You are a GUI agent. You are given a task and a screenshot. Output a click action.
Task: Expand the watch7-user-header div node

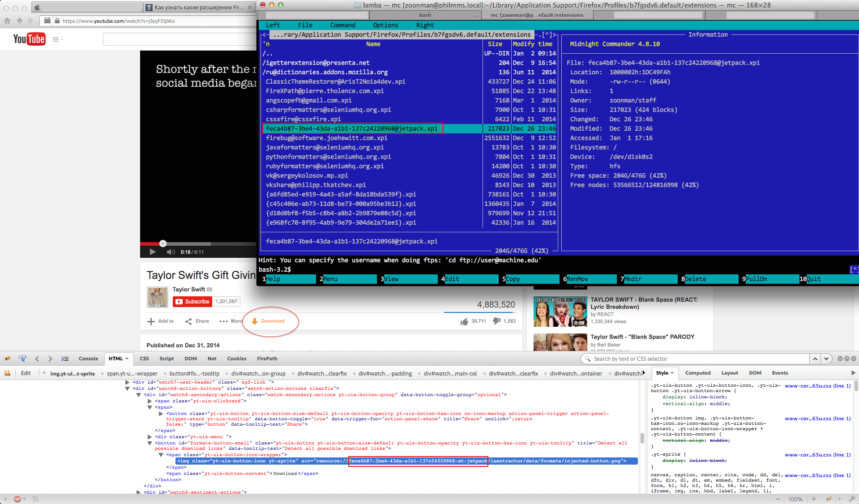tap(127, 382)
